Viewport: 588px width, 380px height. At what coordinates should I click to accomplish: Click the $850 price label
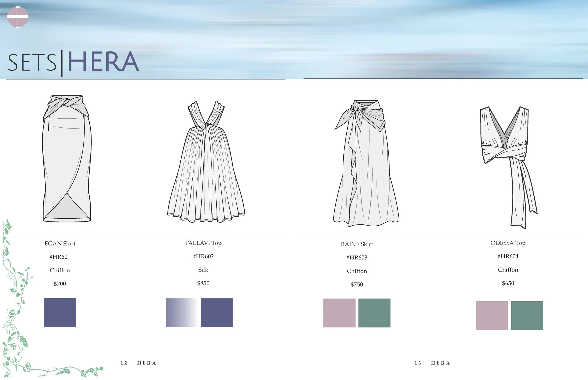[x=203, y=283]
